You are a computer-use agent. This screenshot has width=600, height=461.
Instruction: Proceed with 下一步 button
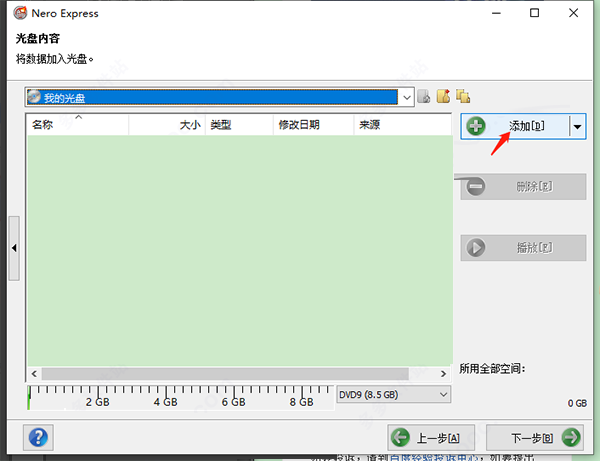pyautogui.click(x=535, y=437)
